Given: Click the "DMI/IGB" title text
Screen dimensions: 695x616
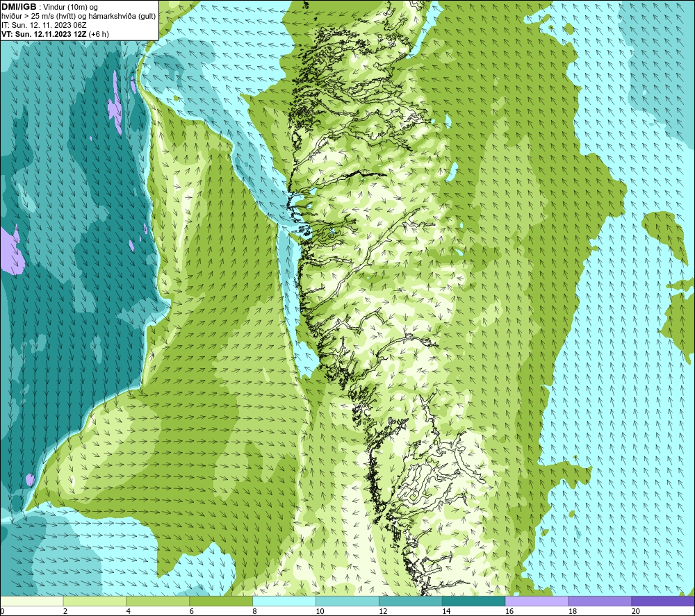Looking at the screenshot, I should click(x=19, y=7).
